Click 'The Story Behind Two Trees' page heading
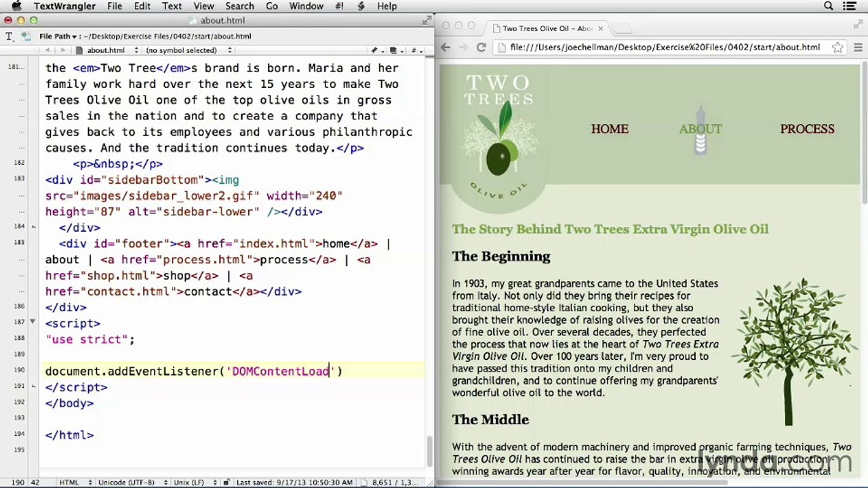Viewport: 868px width, 488px height. click(610, 229)
